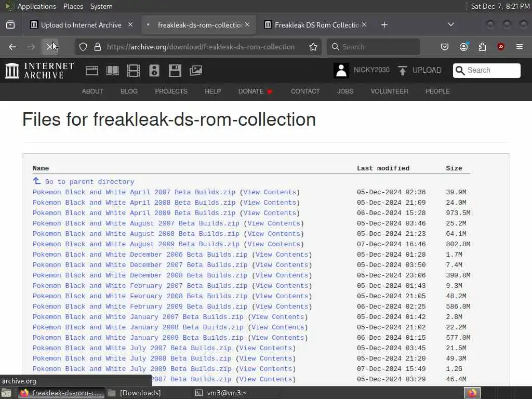Close the Freakleak DS Rom Collection tab
The image size is (532, 399).
364,24
